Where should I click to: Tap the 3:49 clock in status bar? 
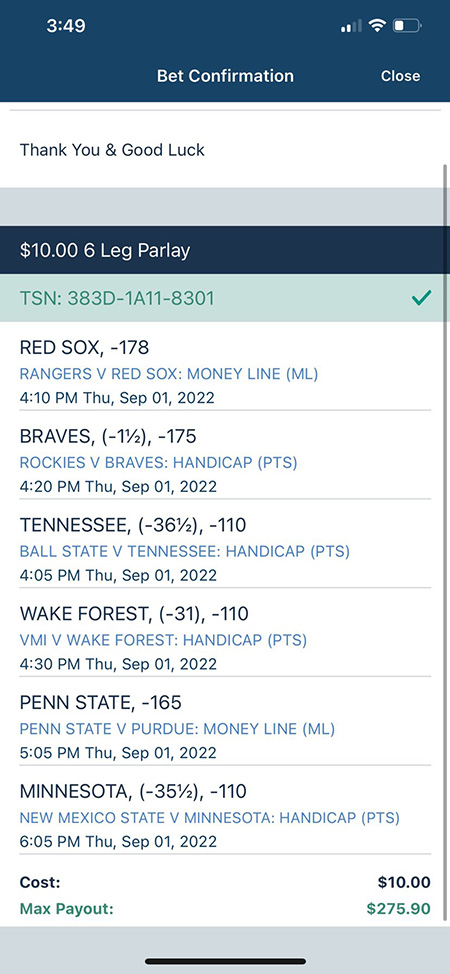pyautogui.click(x=66, y=26)
